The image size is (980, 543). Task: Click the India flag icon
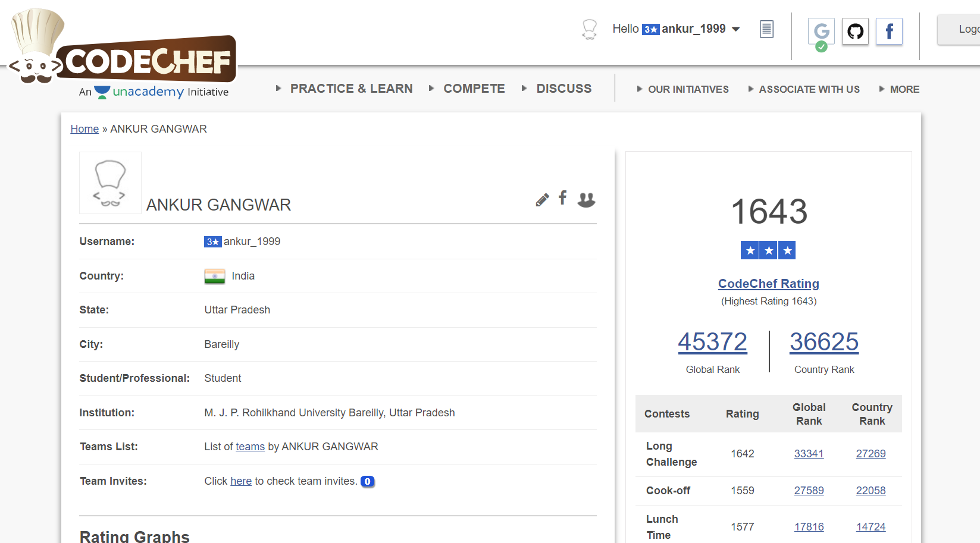pyautogui.click(x=215, y=277)
